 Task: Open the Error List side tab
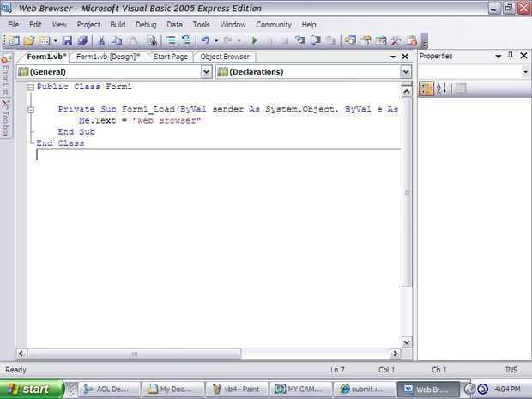coord(6,75)
